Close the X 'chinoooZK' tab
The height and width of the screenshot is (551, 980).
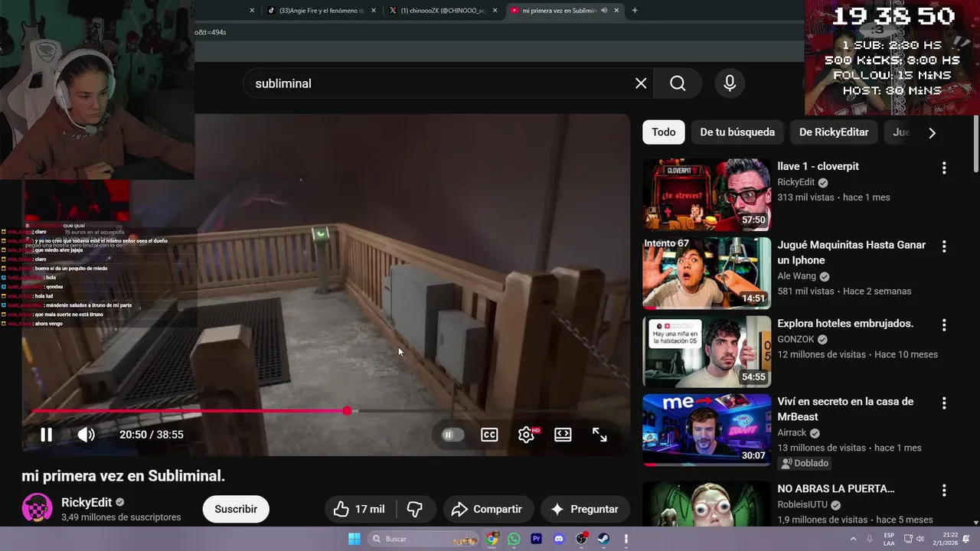[x=495, y=11]
